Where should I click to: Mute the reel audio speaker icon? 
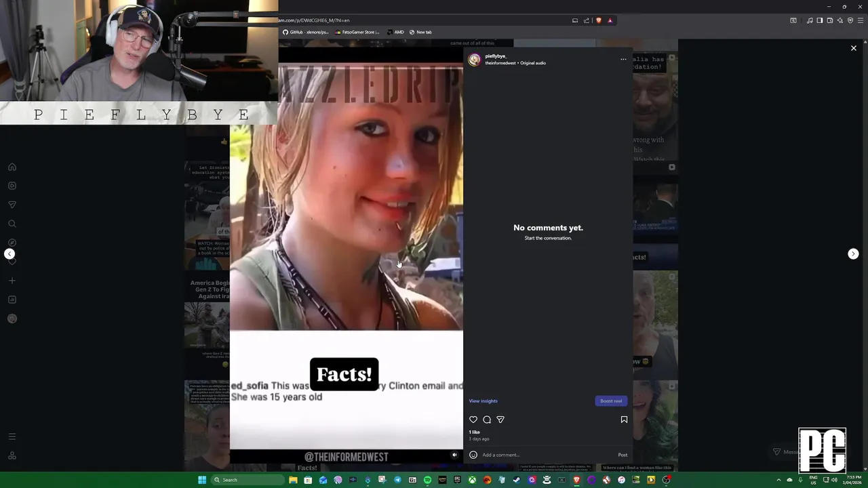454,455
